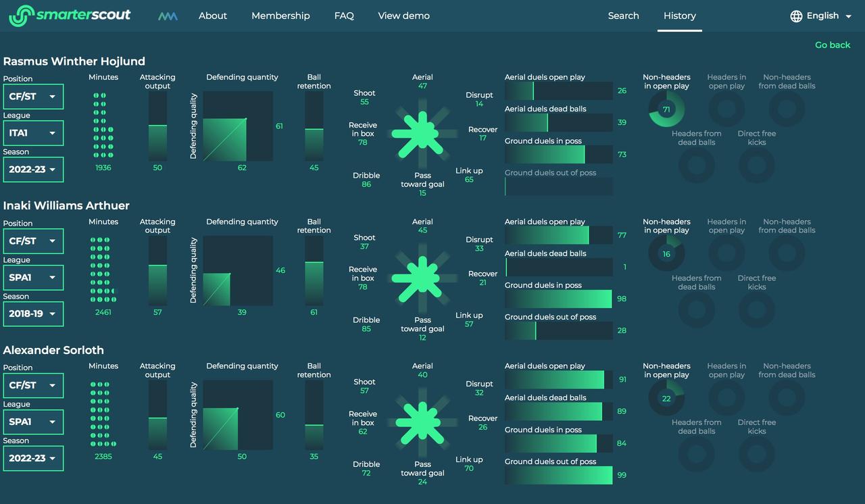The image size is (865, 504).
Task: Click Sorloth's Defending quantity chart
Action: point(238,415)
